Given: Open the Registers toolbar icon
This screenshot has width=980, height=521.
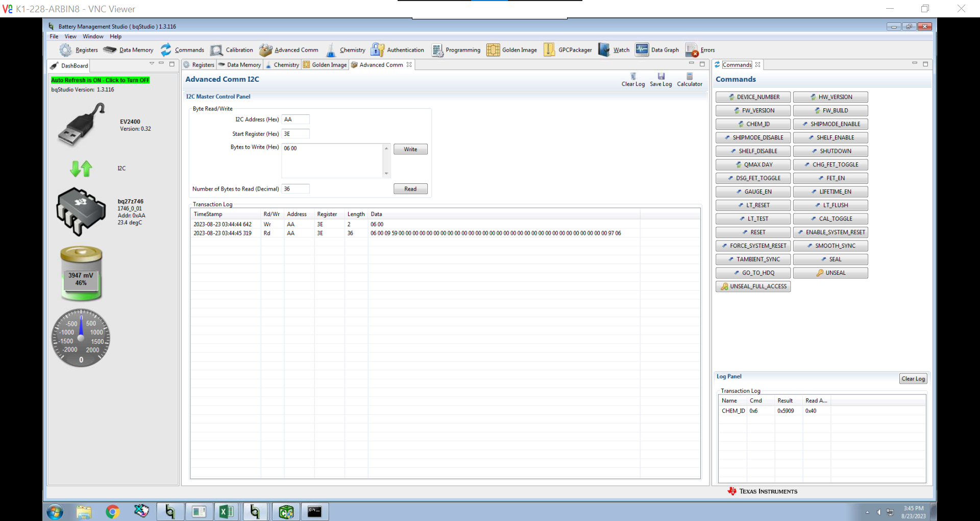Looking at the screenshot, I should pyautogui.click(x=66, y=50).
